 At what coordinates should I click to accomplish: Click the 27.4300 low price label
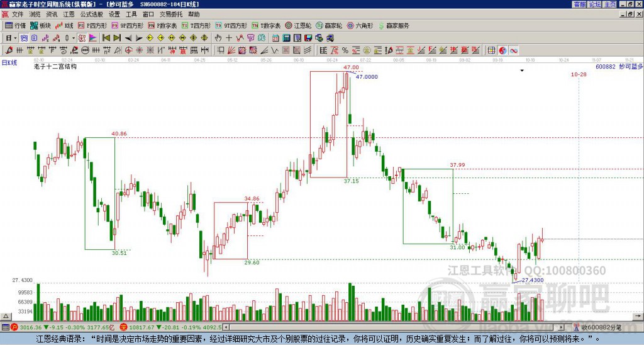coord(533,280)
